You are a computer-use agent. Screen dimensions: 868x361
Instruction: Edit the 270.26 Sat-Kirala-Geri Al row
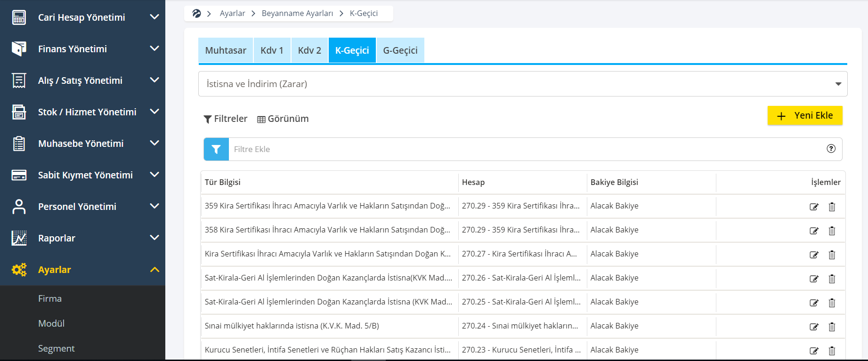pos(814,279)
